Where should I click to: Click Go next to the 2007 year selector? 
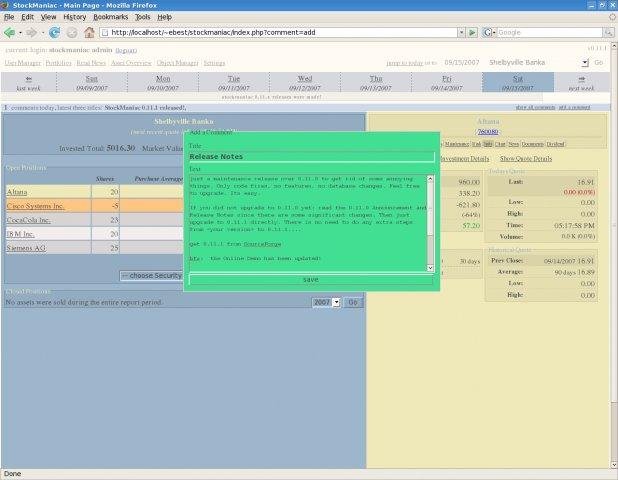click(353, 302)
